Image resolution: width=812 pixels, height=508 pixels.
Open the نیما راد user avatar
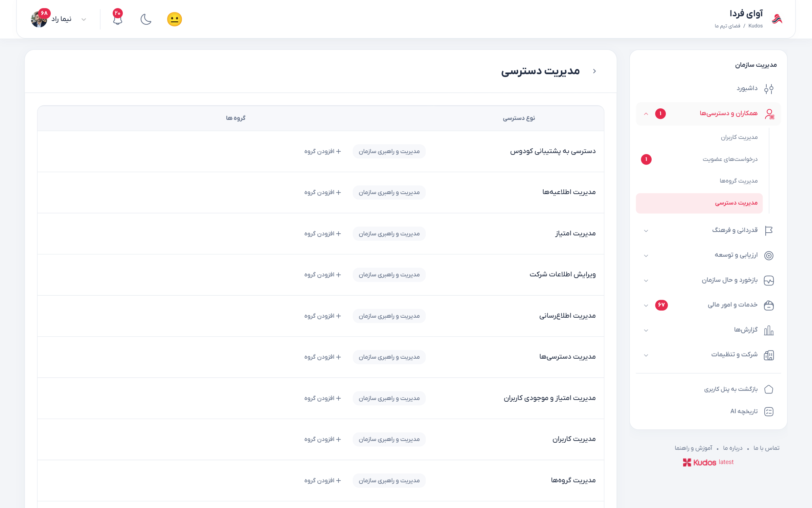click(39, 19)
